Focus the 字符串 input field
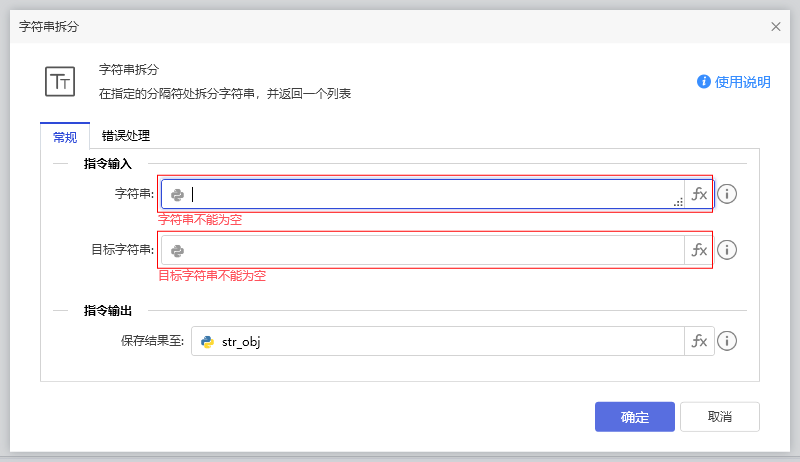The image size is (800, 462). tap(430, 194)
